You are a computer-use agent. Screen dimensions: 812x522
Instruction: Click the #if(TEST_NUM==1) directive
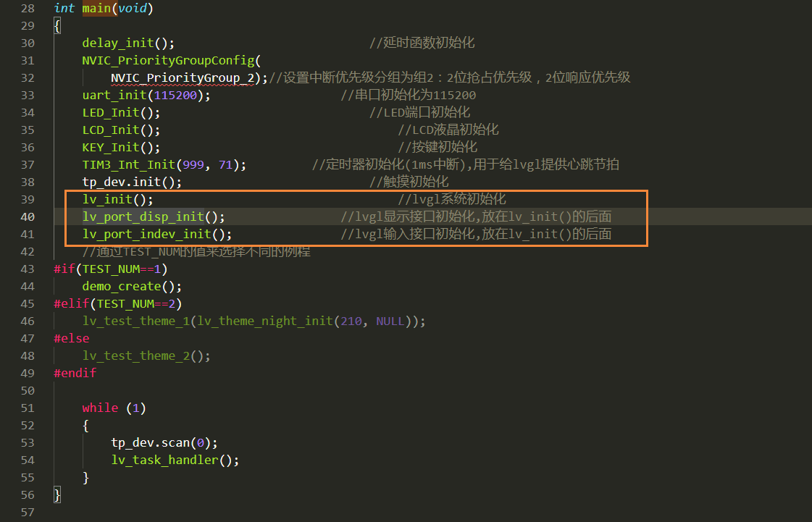[111, 269]
